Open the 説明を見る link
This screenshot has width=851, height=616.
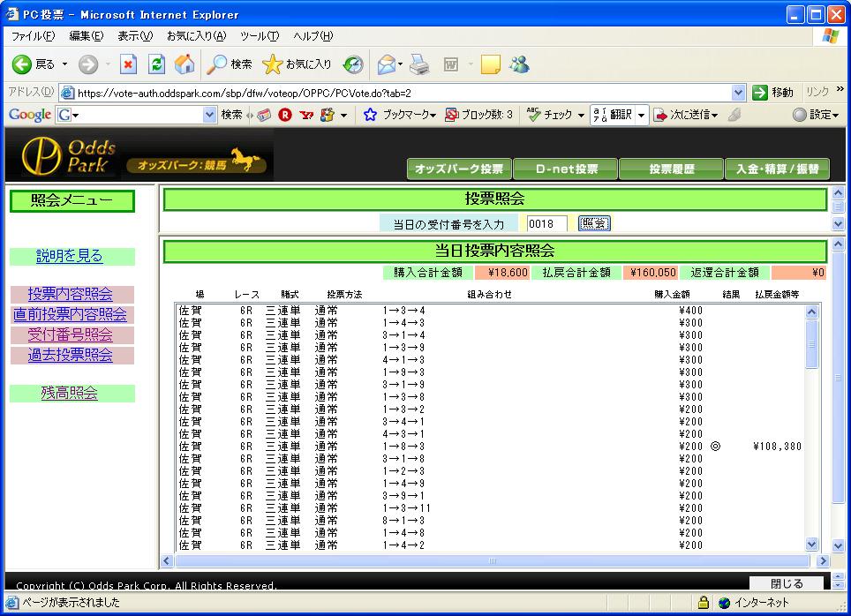[x=70, y=256]
